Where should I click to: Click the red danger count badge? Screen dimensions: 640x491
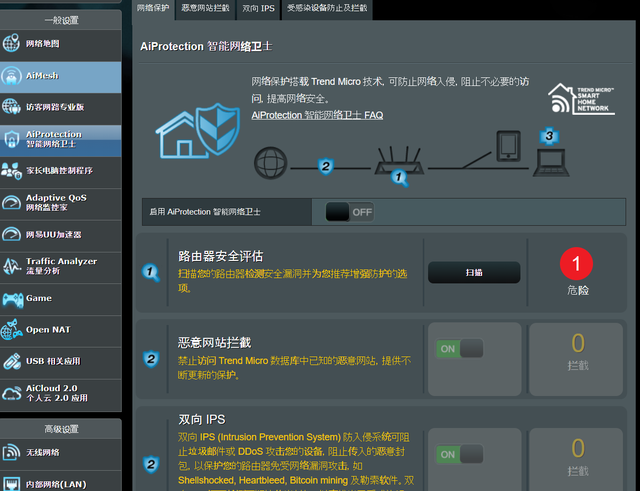pos(576,264)
